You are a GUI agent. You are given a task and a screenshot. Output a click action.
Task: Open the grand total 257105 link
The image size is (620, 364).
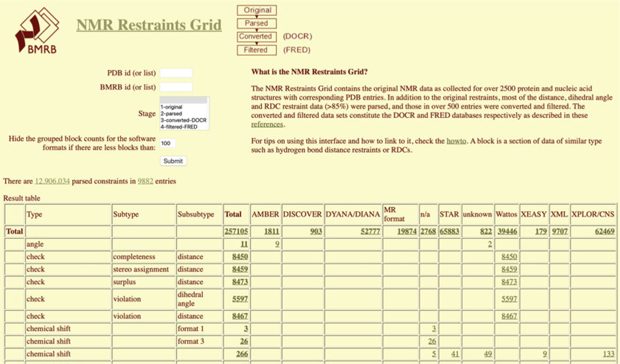click(x=236, y=231)
